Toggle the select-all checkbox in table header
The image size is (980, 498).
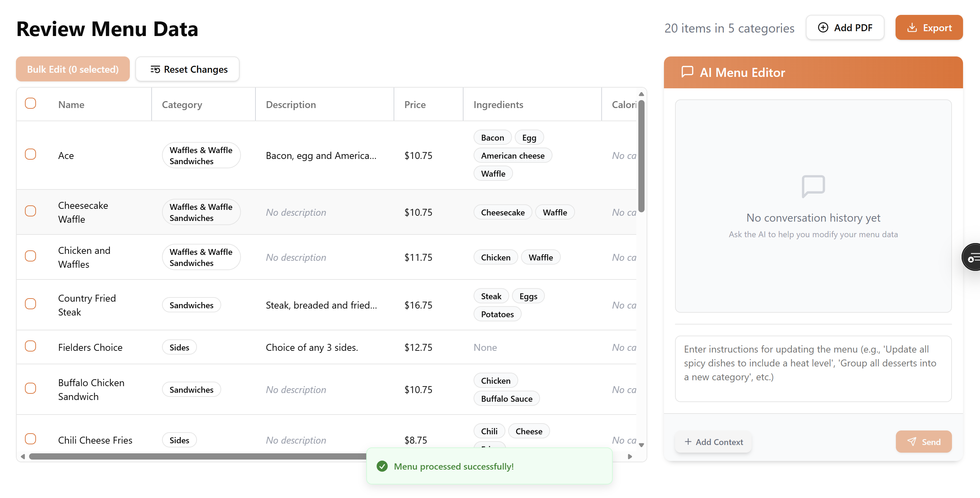[30, 104]
